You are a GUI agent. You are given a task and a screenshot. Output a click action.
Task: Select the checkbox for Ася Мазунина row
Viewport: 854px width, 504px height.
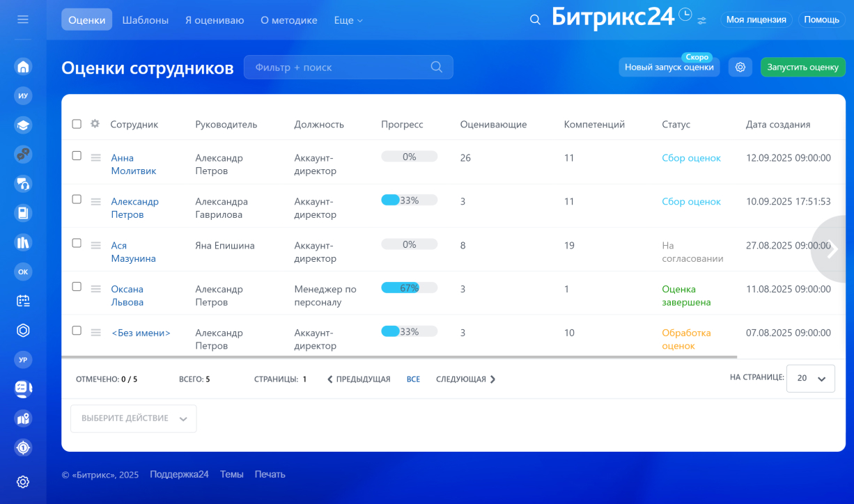pos(77,244)
